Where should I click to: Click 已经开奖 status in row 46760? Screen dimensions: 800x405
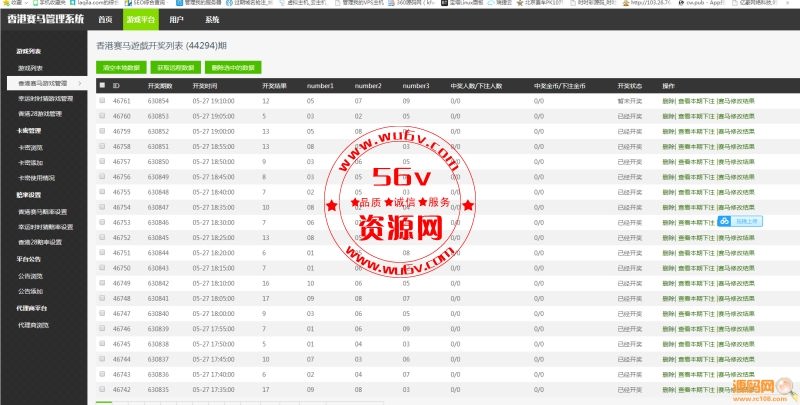630,116
